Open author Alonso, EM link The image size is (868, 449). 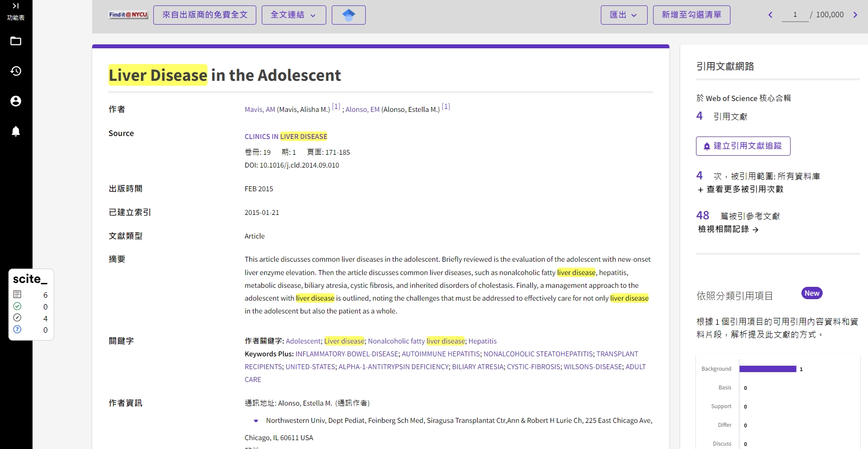pos(362,109)
